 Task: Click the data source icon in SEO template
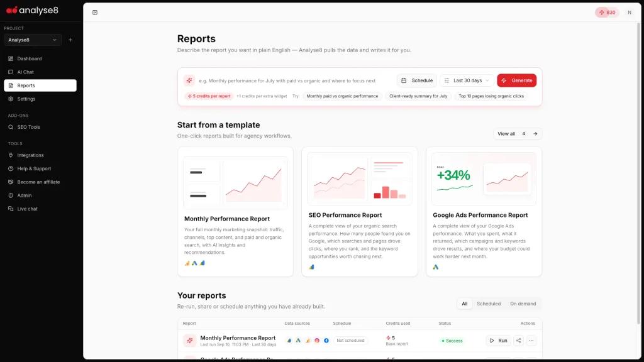[311, 267]
